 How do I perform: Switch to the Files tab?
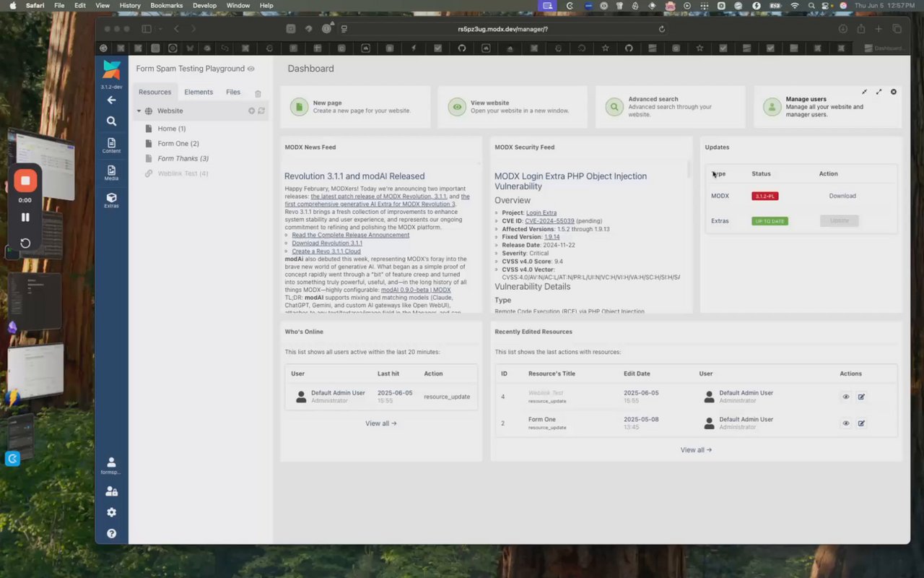(x=233, y=92)
